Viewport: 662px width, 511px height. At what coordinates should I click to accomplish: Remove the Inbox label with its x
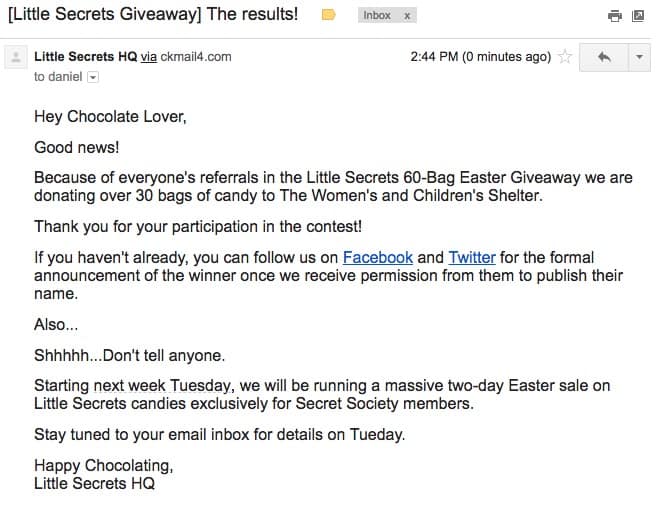407,16
